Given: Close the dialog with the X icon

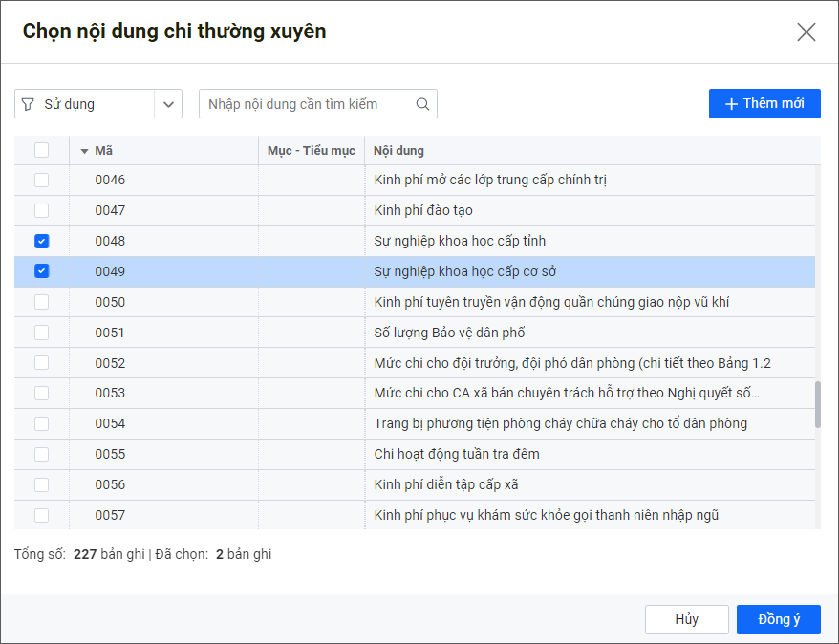Looking at the screenshot, I should tap(806, 32).
